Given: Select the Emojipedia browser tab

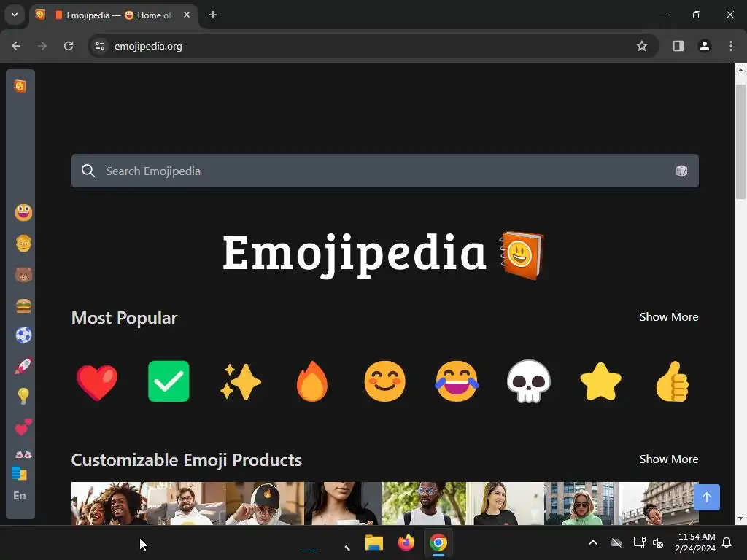Looking at the screenshot, I should click(113, 15).
